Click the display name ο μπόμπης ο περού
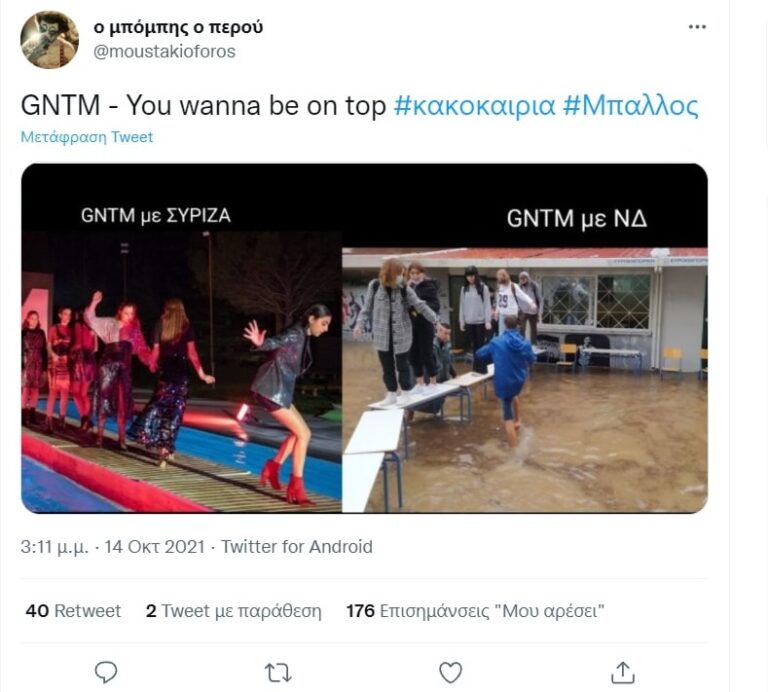This screenshot has width=768, height=692. click(178, 27)
